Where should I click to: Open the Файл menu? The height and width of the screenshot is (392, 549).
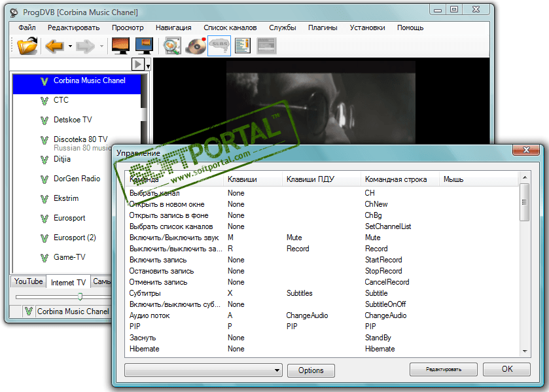point(27,27)
